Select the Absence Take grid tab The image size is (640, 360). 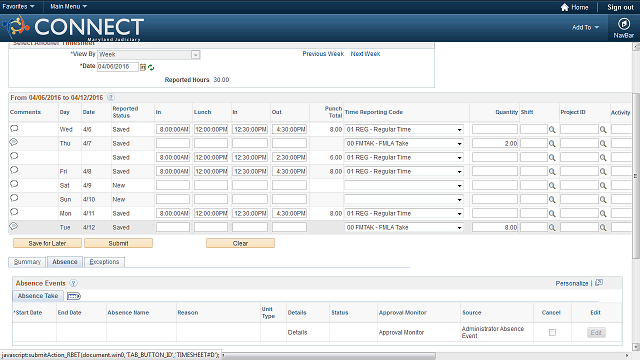pos(38,296)
